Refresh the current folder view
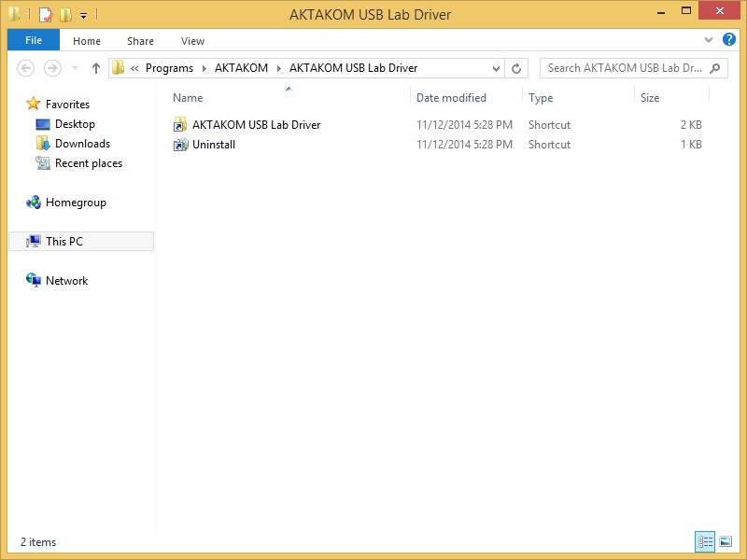Image resolution: width=747 pixels, height=560 pixels. 516,68
